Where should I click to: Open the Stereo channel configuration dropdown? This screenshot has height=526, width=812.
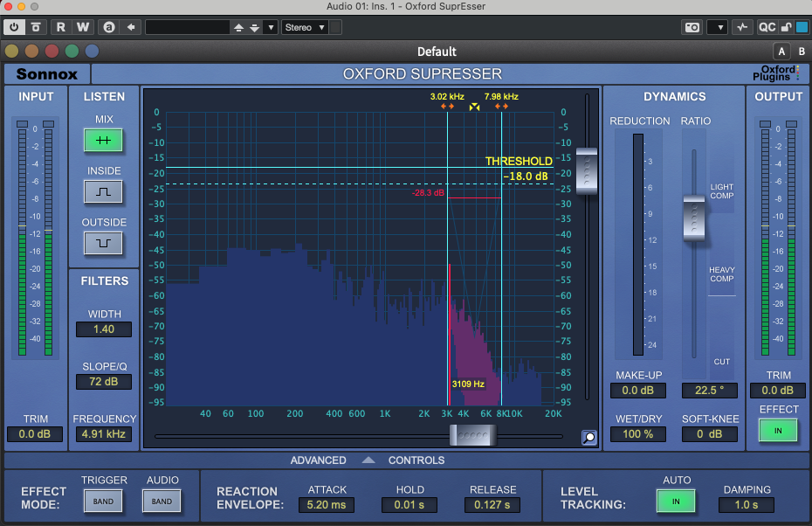(305, 27)
